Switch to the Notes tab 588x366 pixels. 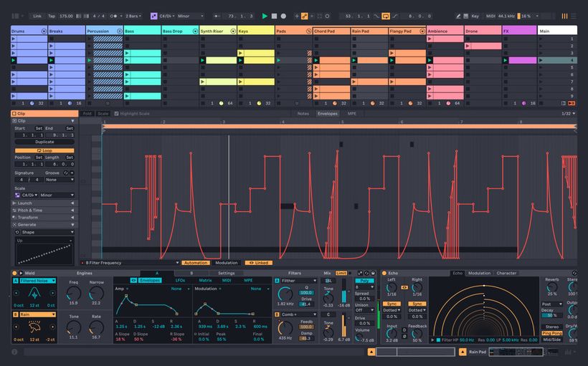303,113
